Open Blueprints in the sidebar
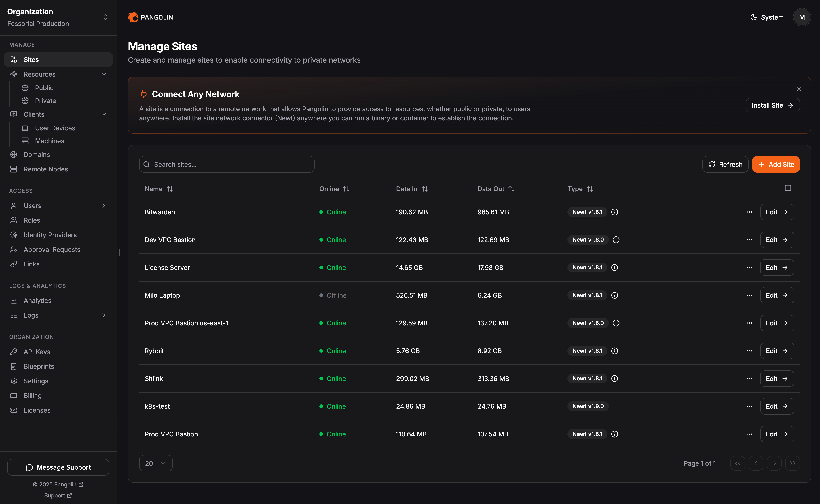820x504 pixels. pos(39,366)
